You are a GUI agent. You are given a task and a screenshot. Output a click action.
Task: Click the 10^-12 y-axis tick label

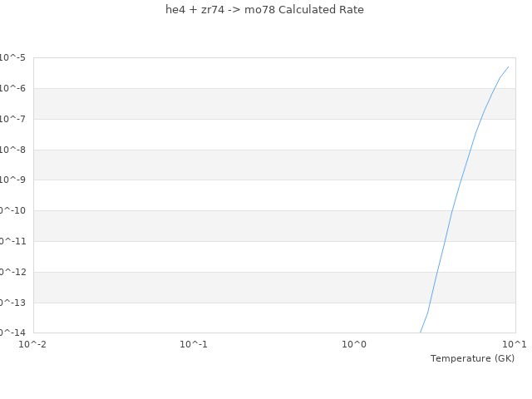[13, 272]
